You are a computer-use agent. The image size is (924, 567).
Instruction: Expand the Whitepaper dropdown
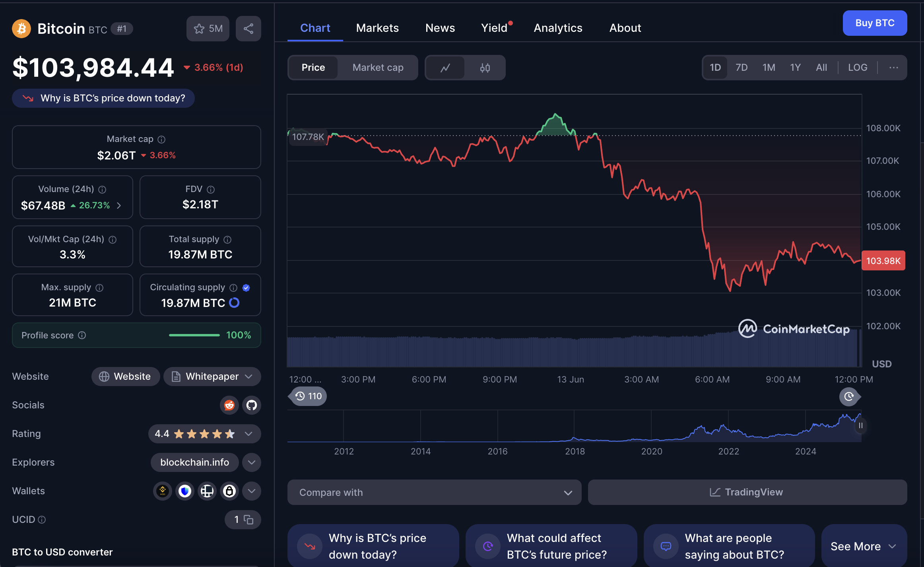tap(212, 377)
